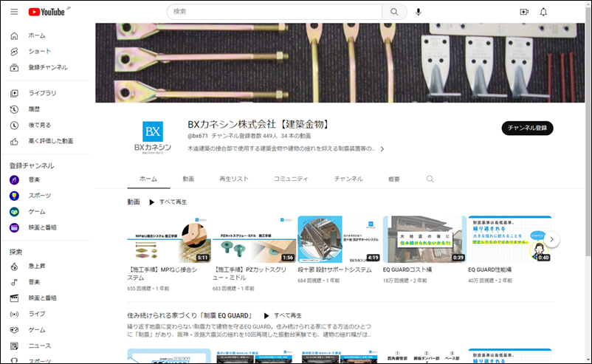This screenshot has width=592, height=364.
Task: Open the create video icon
Action: click(x=524, y=12)
